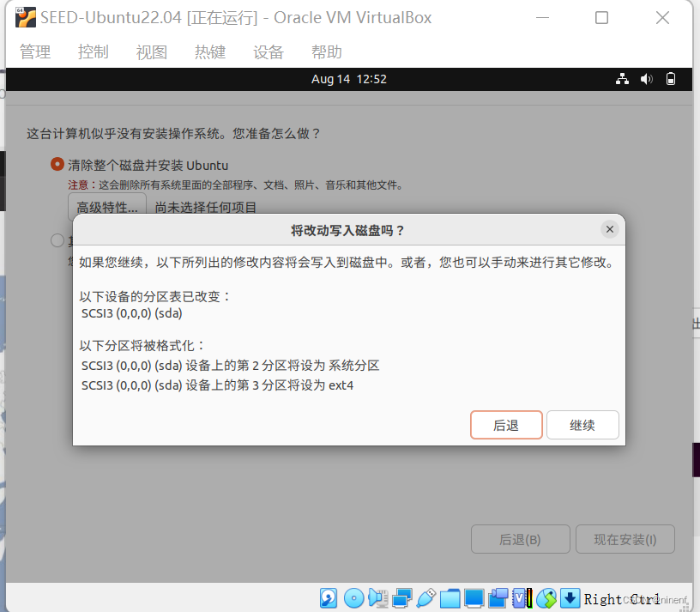Viewport: 700px width, 612px height.
Task: Click the CPU virtualization indicator icon
Action: click(522, 598)
